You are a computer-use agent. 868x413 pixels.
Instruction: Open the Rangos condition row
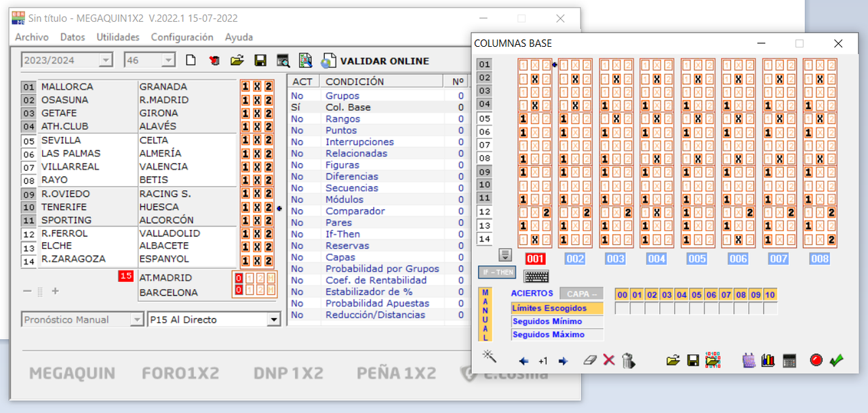click(x=378, y=119)
